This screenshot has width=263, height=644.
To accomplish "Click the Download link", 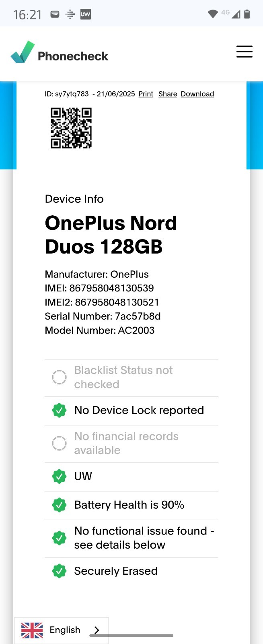I will (x=197, y=94).
